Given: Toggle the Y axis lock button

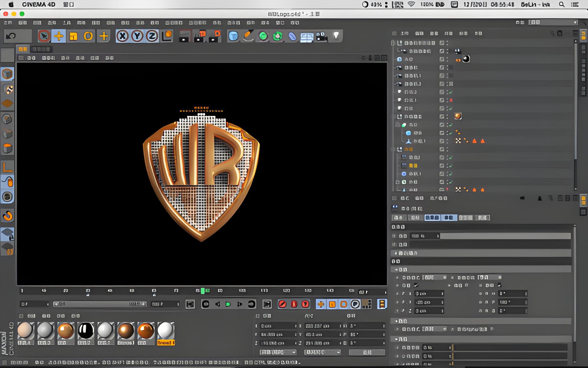Looking at the screenshot, I should pos(137,35).
